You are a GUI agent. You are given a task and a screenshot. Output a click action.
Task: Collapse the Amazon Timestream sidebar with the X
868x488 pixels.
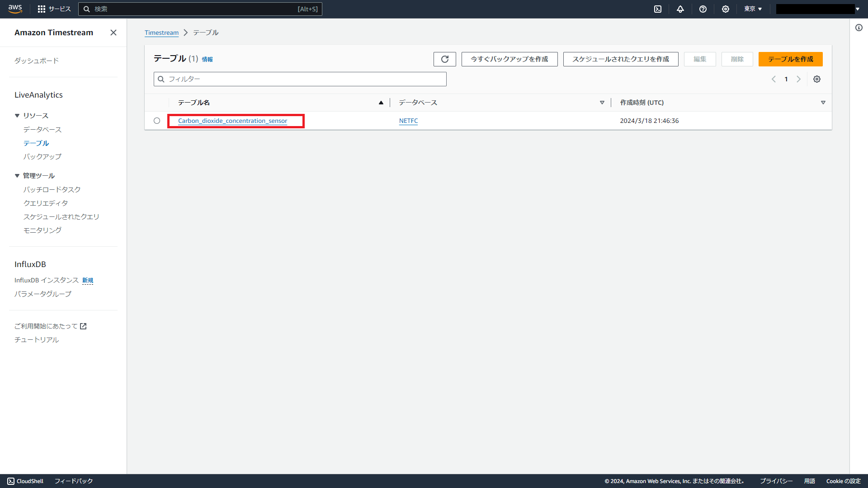(x=113, y=33)
